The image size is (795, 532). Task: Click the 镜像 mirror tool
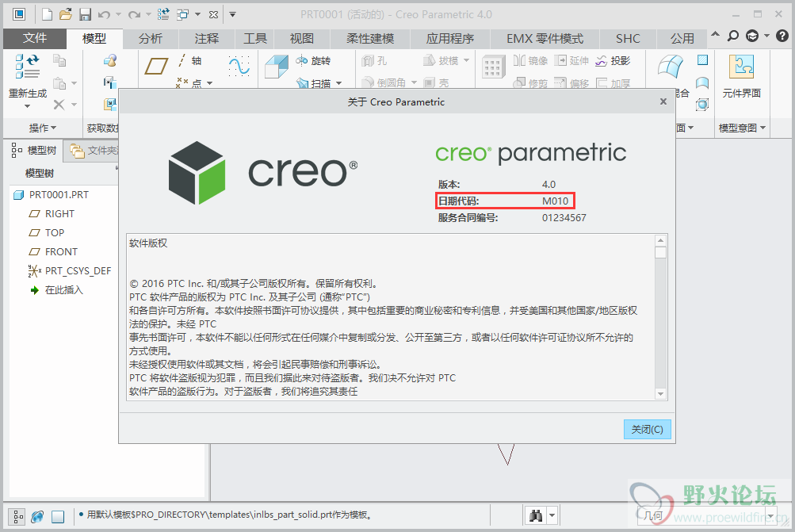pos(530,61)
